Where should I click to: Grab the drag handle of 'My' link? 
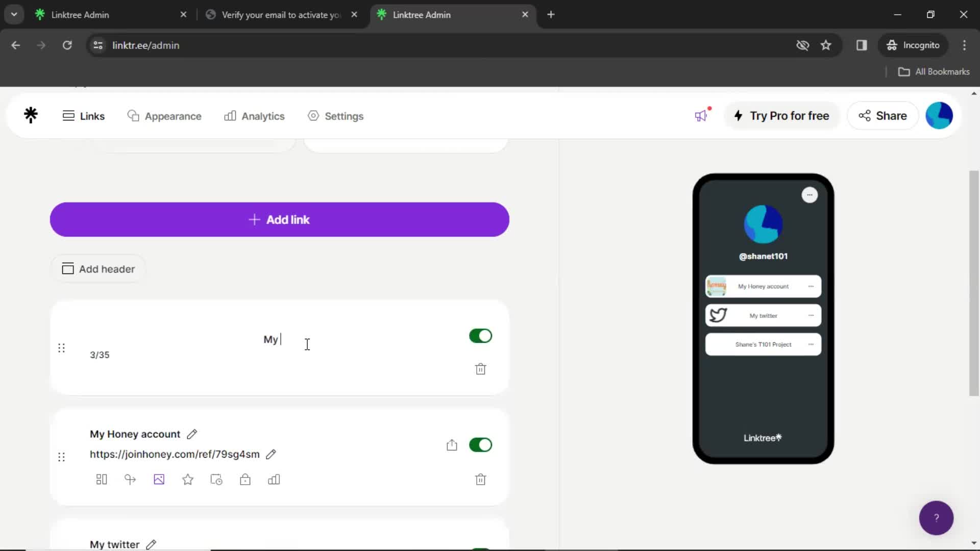(62, 348)
